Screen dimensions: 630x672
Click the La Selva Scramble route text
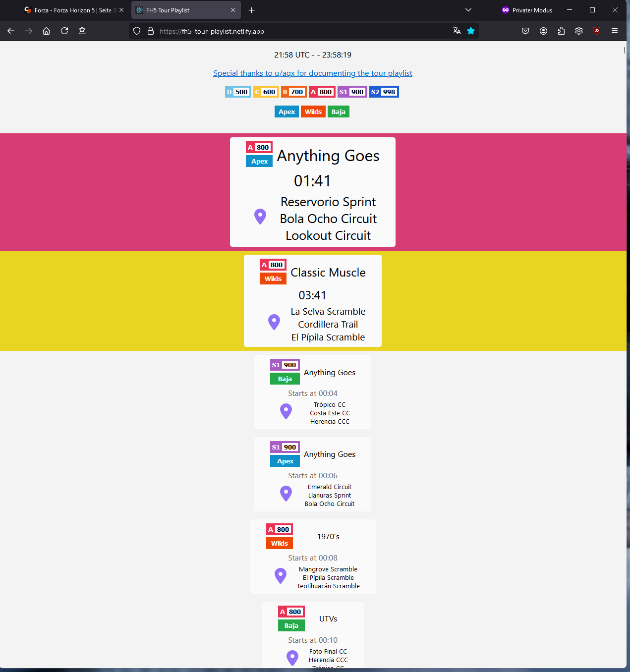pyautogui.click(x=328, y=311)
